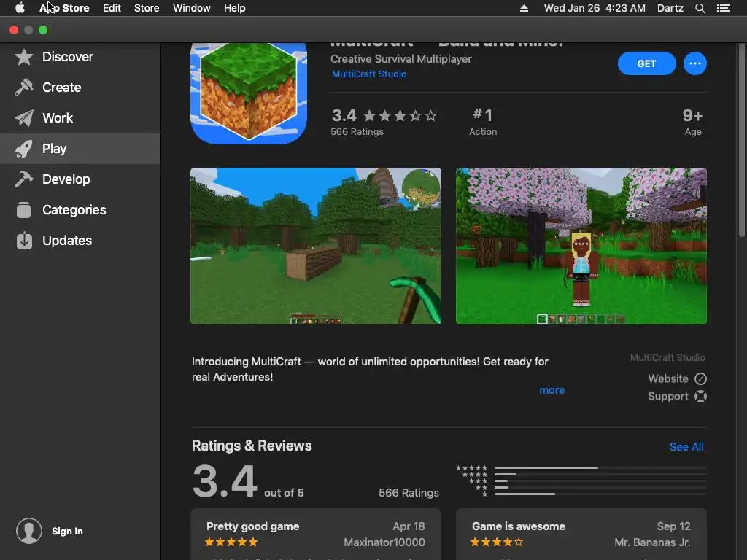
Task: Open the Website link text
Action: [668, 378]
